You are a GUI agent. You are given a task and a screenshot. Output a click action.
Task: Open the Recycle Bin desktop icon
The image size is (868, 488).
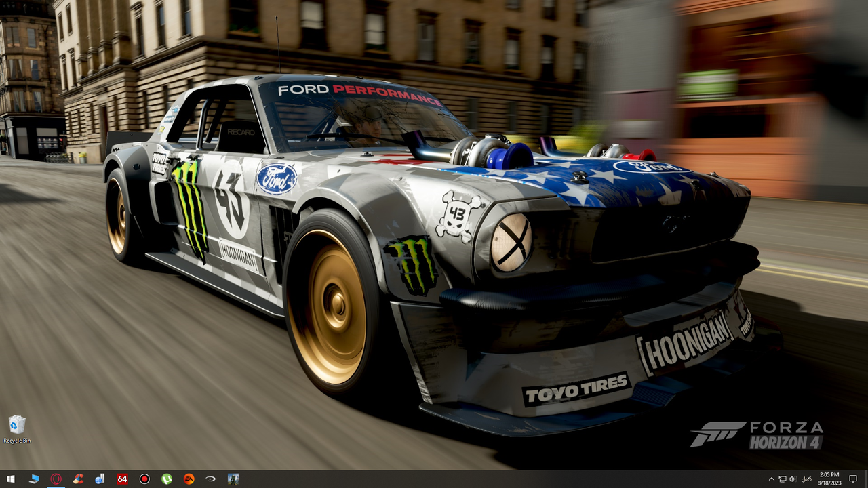click(x=17, y=430)
